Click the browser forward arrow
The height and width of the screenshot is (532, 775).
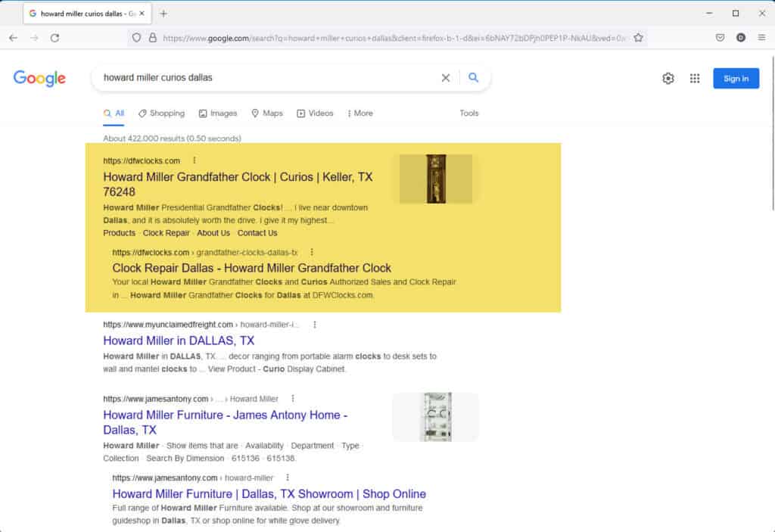(x=34, y=38)
